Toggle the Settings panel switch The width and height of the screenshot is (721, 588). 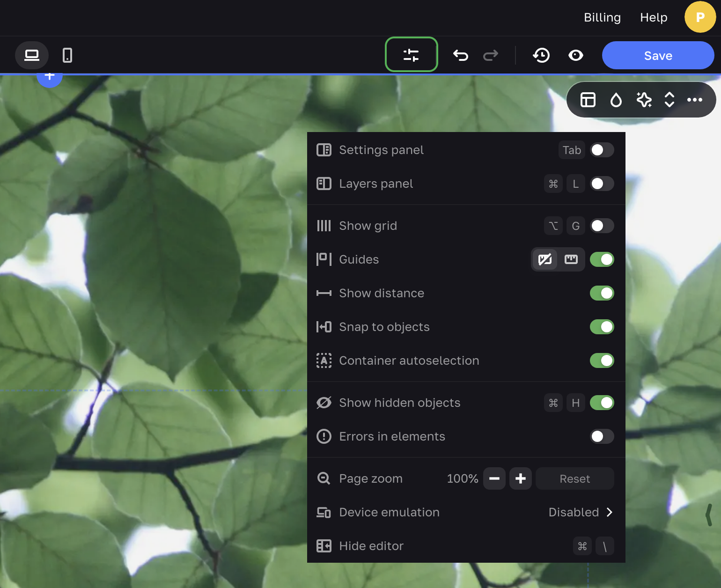(x=602, y=150)
